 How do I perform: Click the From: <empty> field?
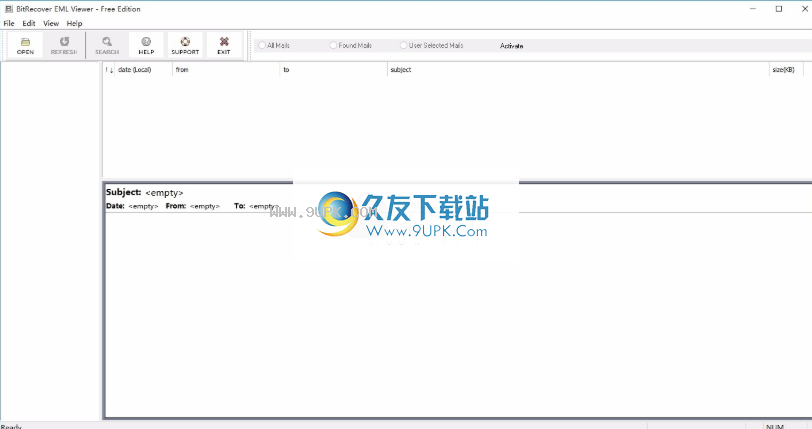(x=193, y=206)
